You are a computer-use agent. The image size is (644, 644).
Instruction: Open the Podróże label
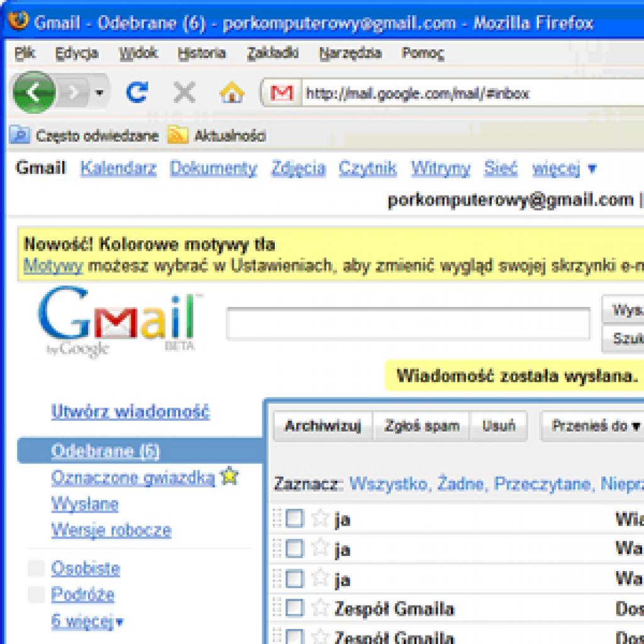82,594
